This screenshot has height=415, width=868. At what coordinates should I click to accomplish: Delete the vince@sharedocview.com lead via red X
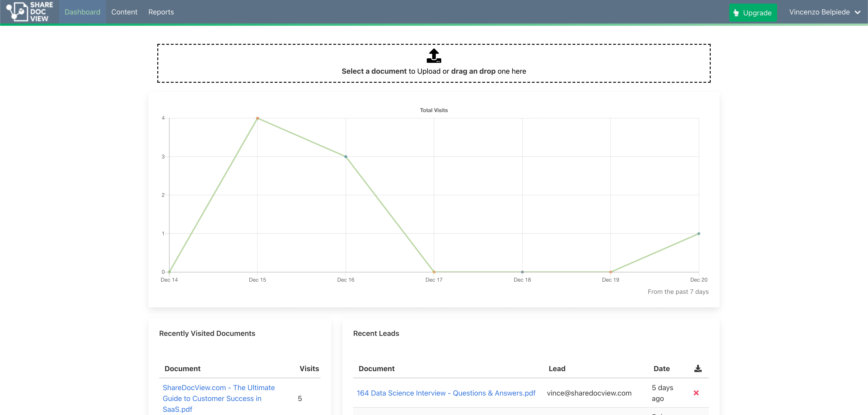[x=696, y=393]
